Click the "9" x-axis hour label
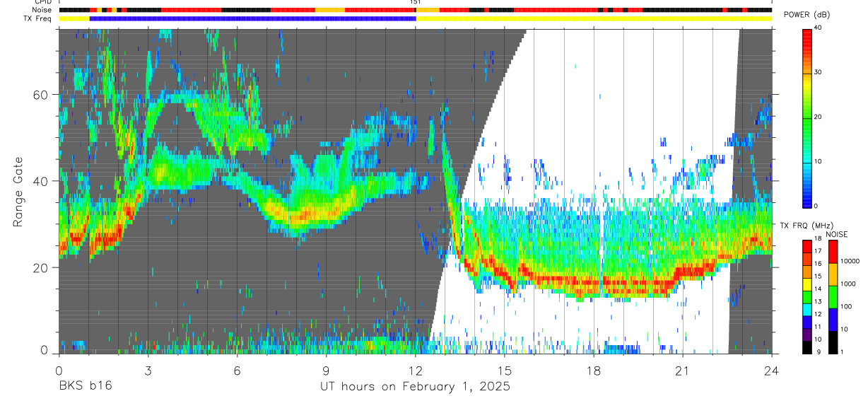The image size is (868, 401). [x=326, y=371]
